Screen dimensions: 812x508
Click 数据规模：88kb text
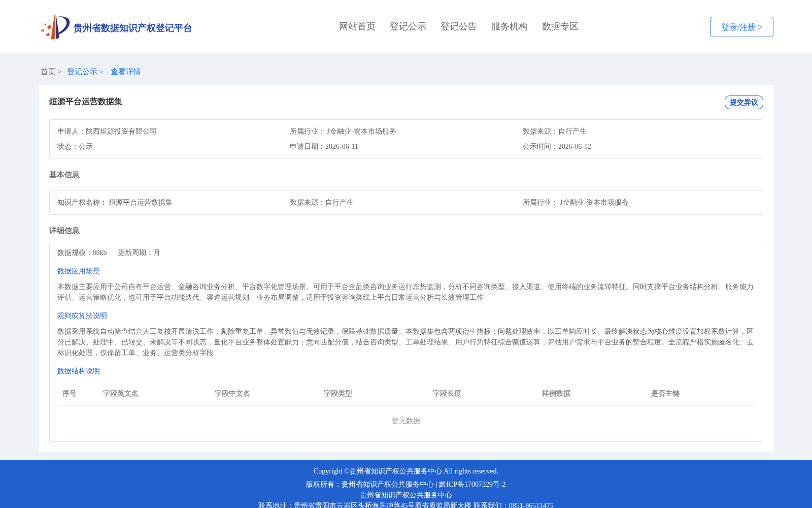pyautogui.click(x=82, y=252)
